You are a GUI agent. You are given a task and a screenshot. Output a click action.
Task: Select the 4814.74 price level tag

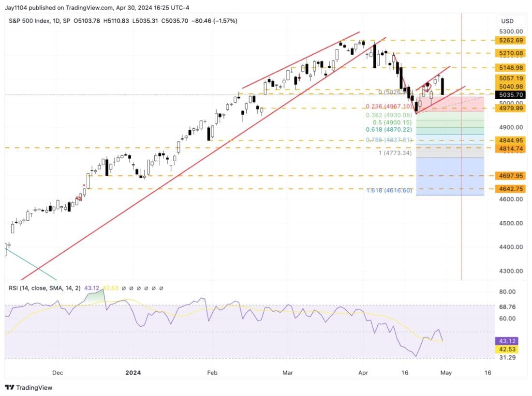click(511, 149)
